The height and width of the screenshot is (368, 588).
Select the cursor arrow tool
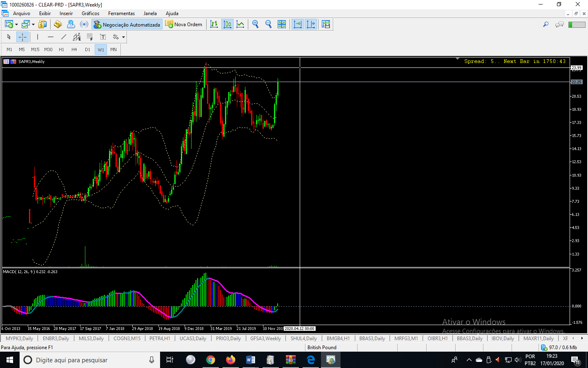pos(9,37)
